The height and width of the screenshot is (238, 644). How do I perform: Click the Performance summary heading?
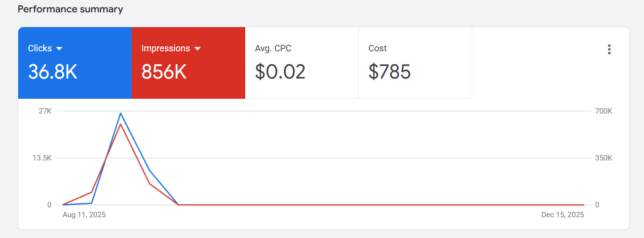coord(71,9)
